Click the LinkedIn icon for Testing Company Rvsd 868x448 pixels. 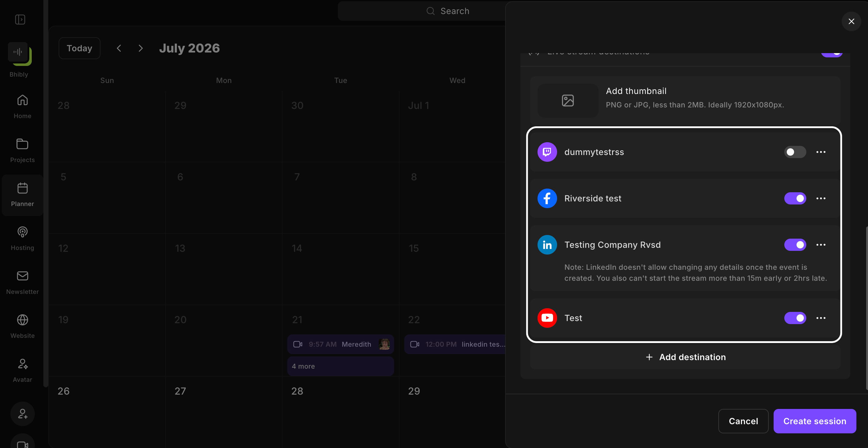pyautogui.click(x=547, y=245)
